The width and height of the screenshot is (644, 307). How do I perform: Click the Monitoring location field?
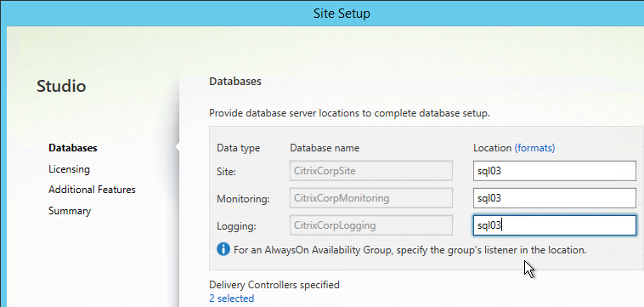click(555, 198)
